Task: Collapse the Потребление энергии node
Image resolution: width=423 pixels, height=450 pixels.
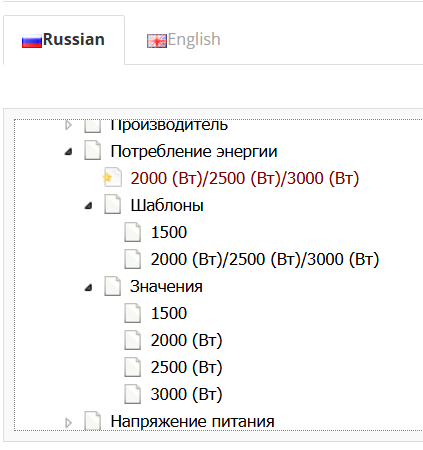Action: click(x=69, y=152)
